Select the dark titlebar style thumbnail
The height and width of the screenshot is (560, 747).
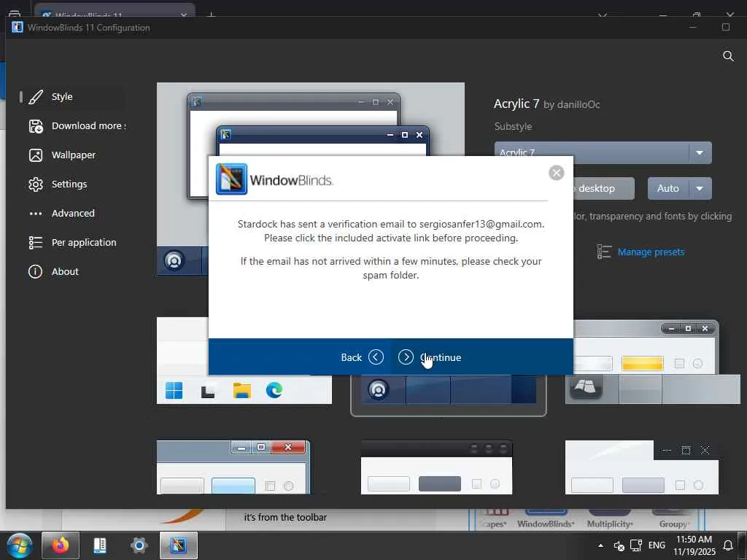(x=436, y=467)
